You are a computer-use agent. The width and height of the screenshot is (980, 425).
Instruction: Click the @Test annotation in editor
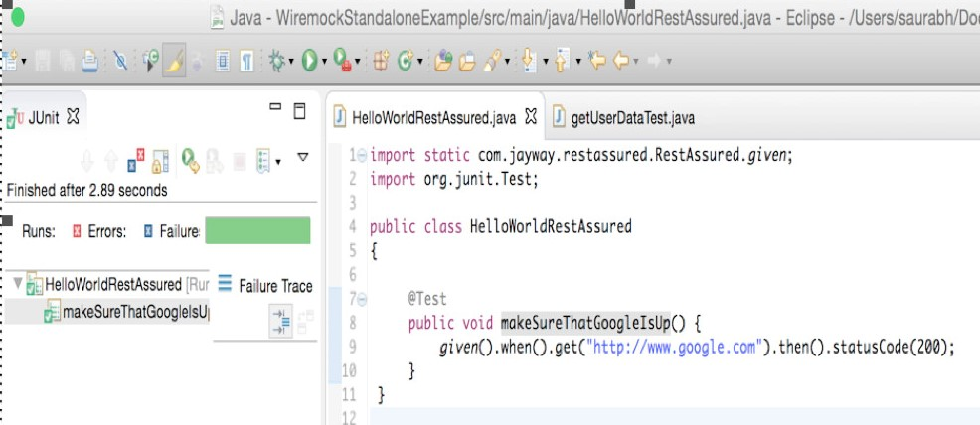(427, 299)
